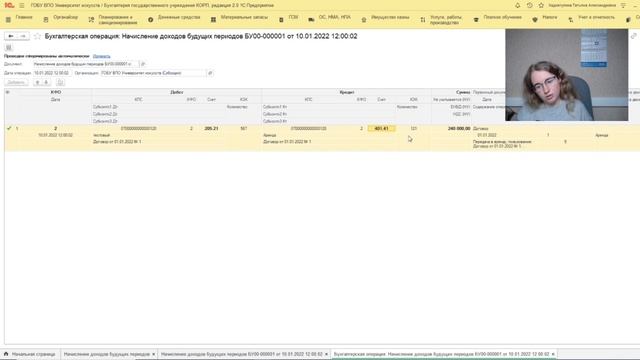Open the organization via field icon
The height and width of the screenshot is (360, 640).
click(x=210, y=73)
